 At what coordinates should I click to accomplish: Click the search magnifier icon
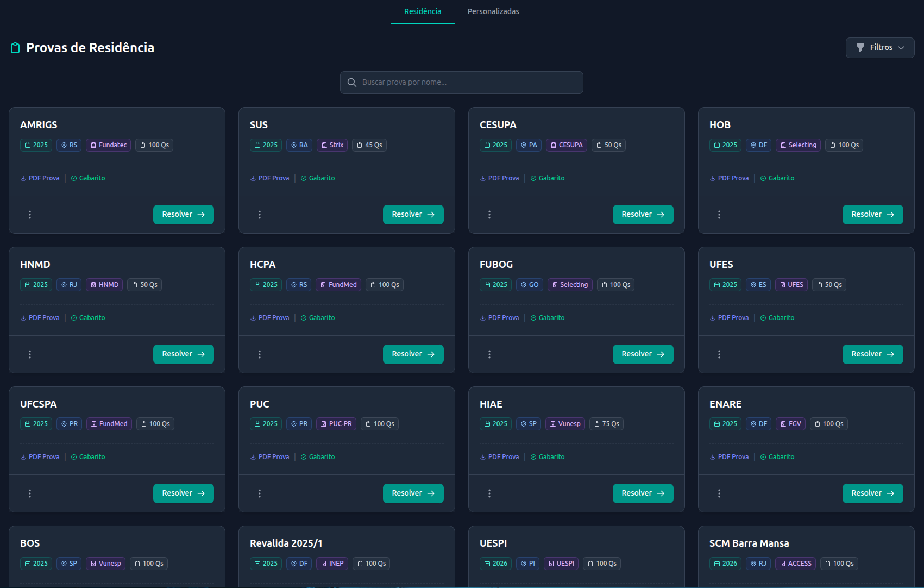click(352, 83)
